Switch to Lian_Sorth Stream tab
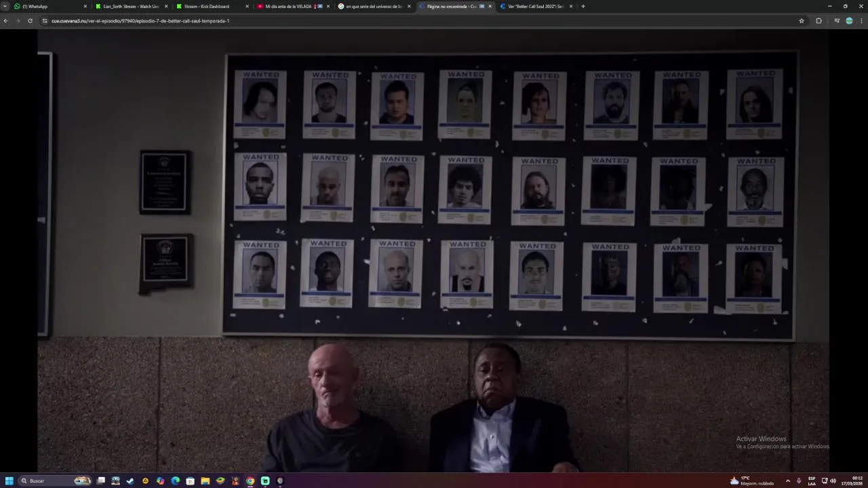868x488 pixels. click(x=131, y=6)
